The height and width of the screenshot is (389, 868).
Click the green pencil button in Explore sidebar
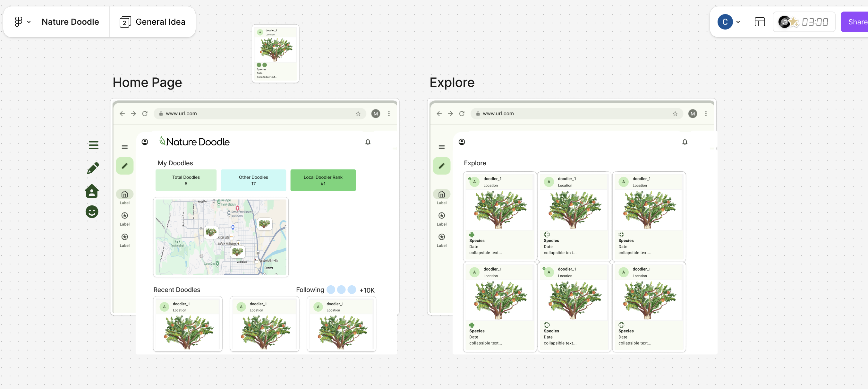pyautogui.click(x=441, y=166)
